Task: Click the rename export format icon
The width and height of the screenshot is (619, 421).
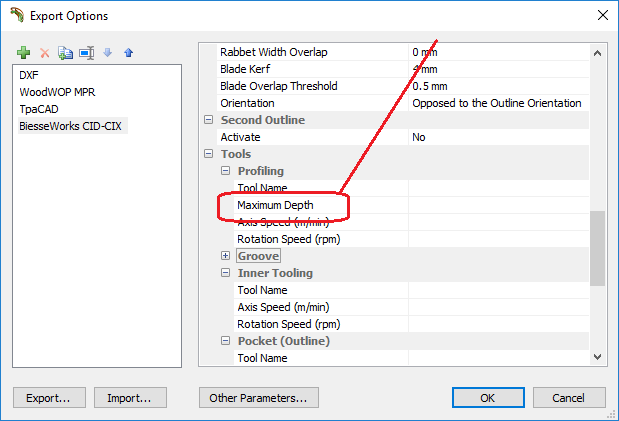Action: pyautogui.click(x=86, y=52)
